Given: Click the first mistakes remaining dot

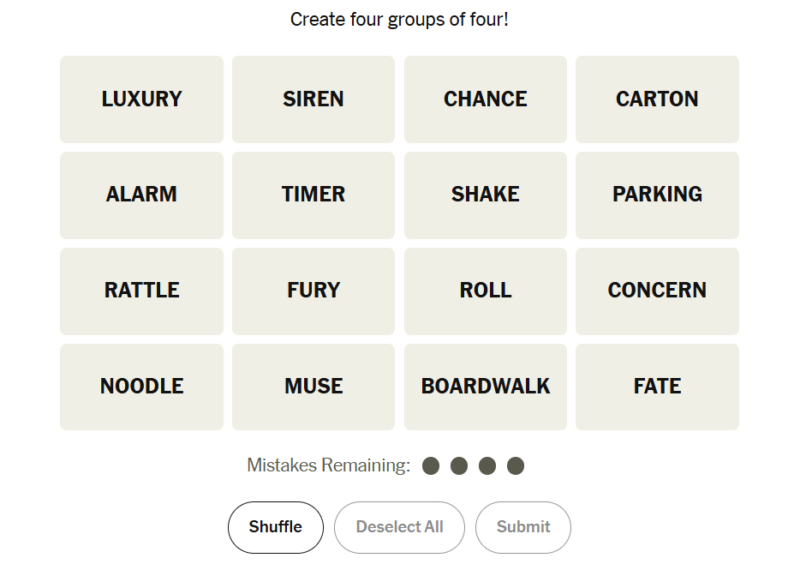Looking at the screenshot, I should (x=431, y=466).
